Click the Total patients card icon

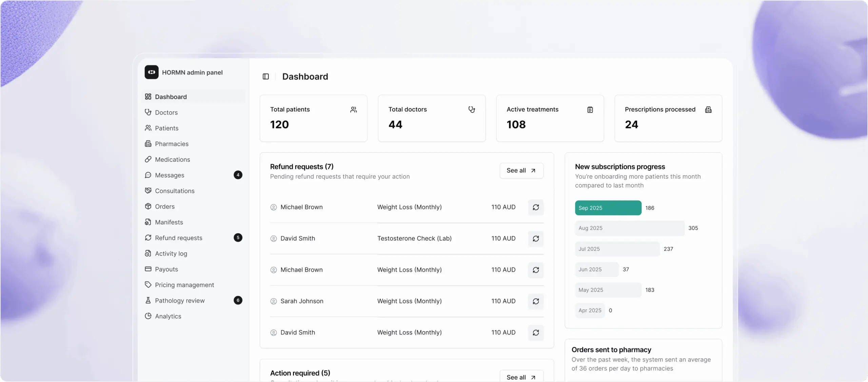click(353, 110)
